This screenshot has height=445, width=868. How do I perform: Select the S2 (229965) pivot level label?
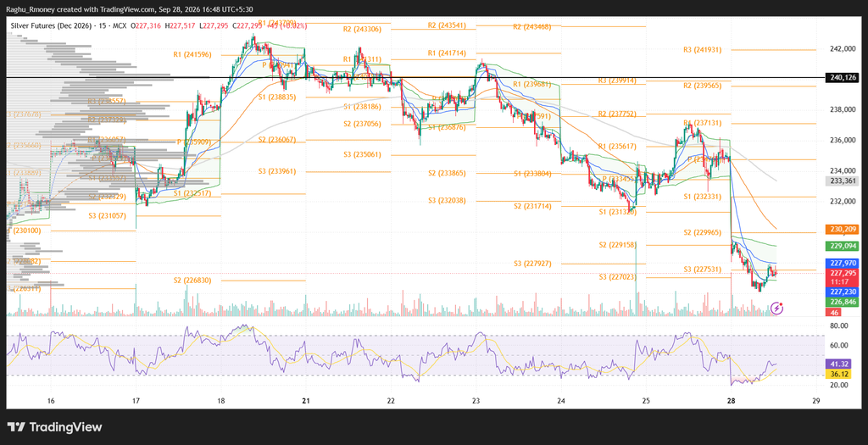point(703,232)
